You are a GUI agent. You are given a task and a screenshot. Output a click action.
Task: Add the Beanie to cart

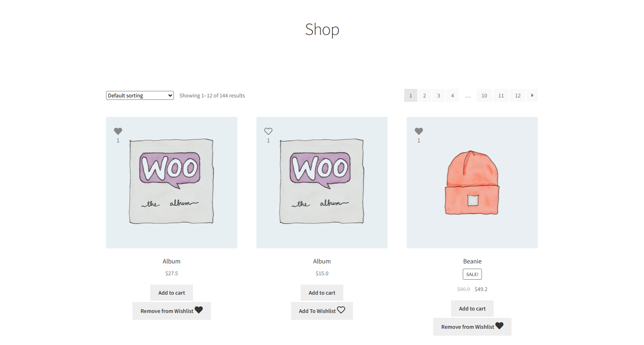click(x=472, y=308)
